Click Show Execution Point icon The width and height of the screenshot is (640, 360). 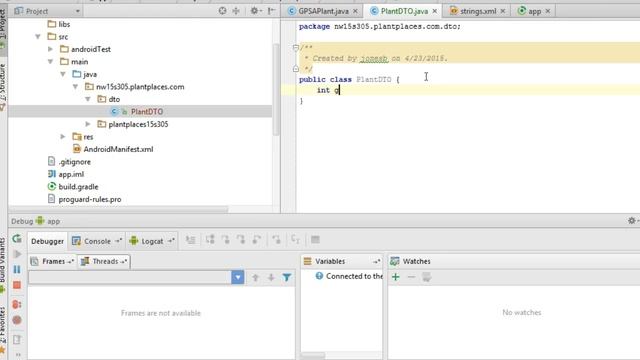click(191, 240)
